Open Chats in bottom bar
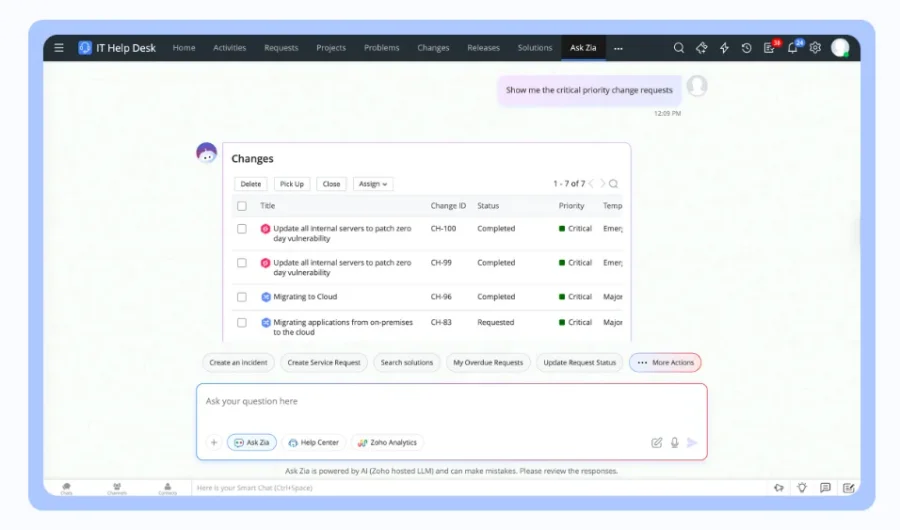Viewport: 900px width, 530px height. pos(67,488)
